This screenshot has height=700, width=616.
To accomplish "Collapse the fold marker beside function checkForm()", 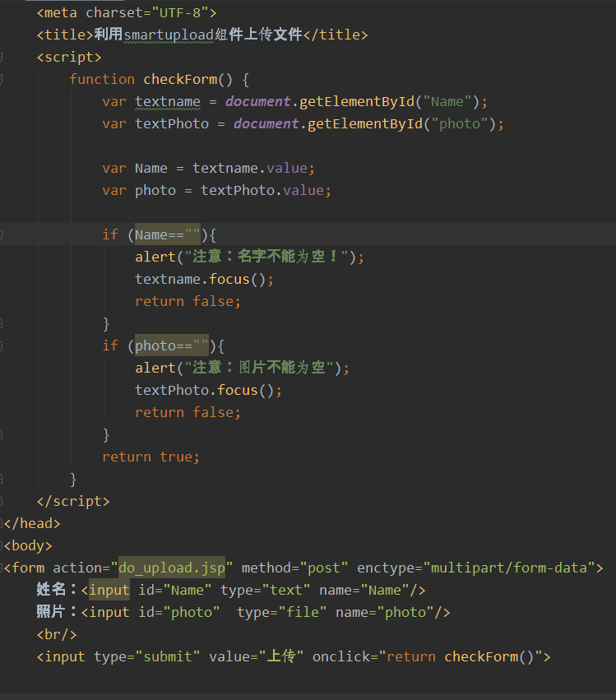I will pyautogui.click(x=2, y=80).
